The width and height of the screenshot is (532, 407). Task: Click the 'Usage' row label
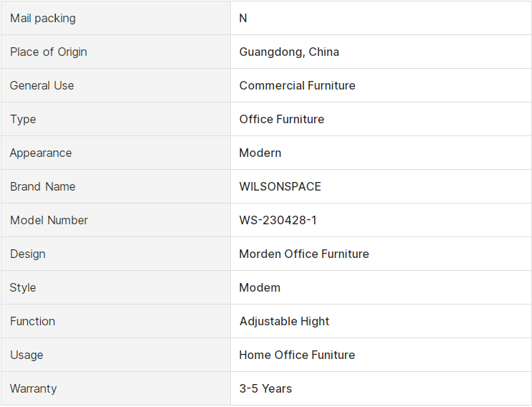(x=27, y=355)
